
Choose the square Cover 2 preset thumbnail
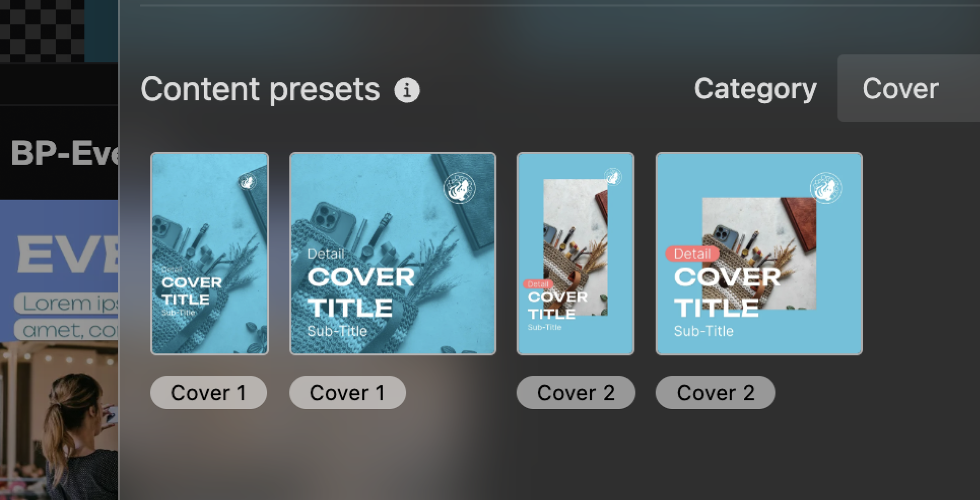(x=759, y=254)
